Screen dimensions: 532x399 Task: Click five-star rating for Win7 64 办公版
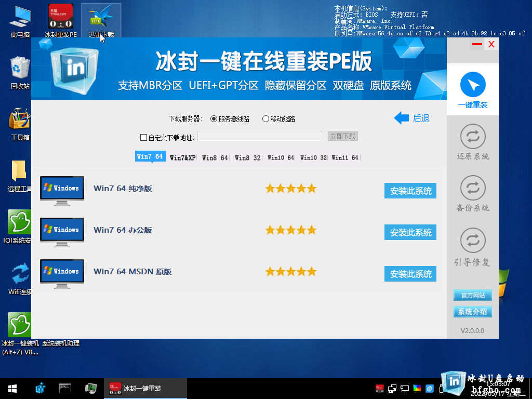[x=291, y=230]
